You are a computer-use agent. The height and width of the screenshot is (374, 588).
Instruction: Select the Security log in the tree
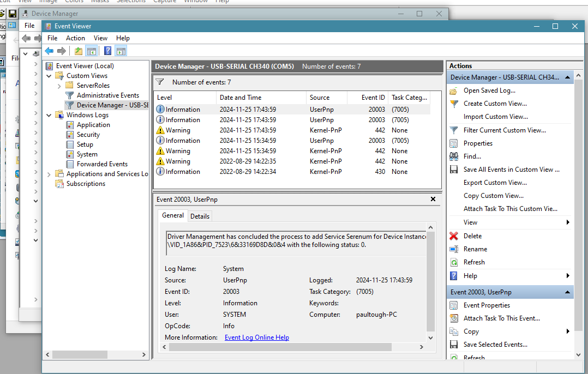click(x=88, y=135)
